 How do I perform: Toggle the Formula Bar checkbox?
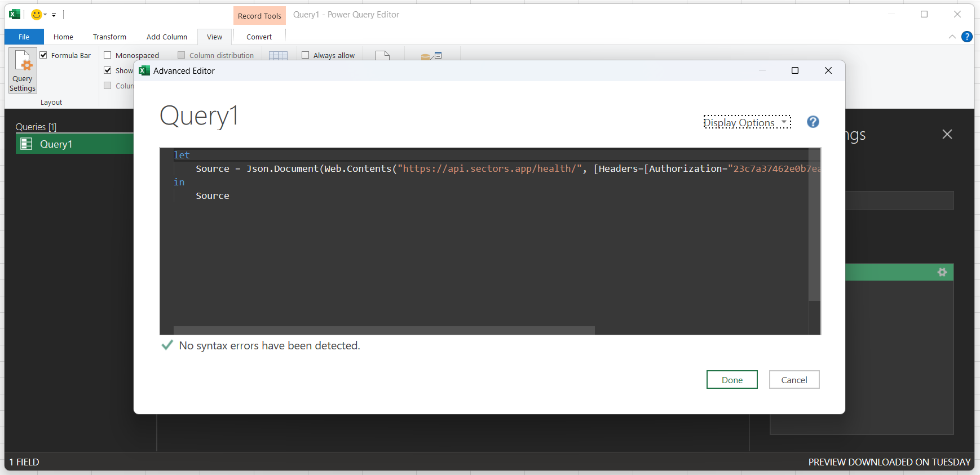tap(43, 55)
